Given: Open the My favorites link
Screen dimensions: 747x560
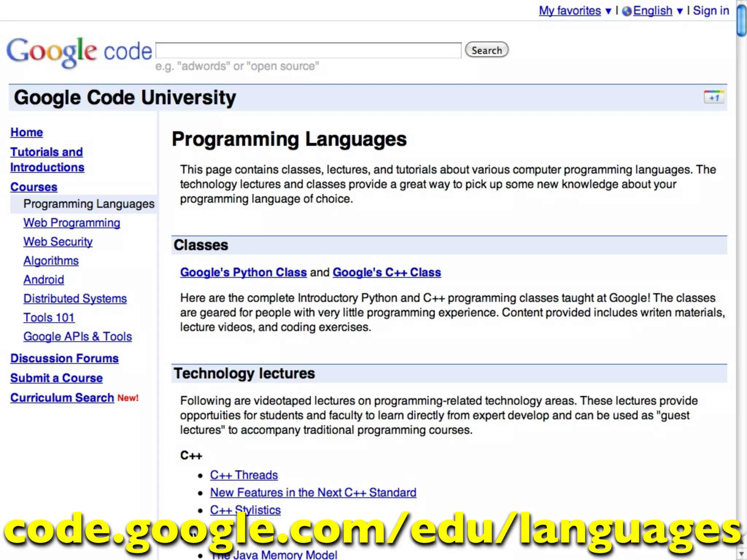Looking at the screenshot, I should pos(570,11).
